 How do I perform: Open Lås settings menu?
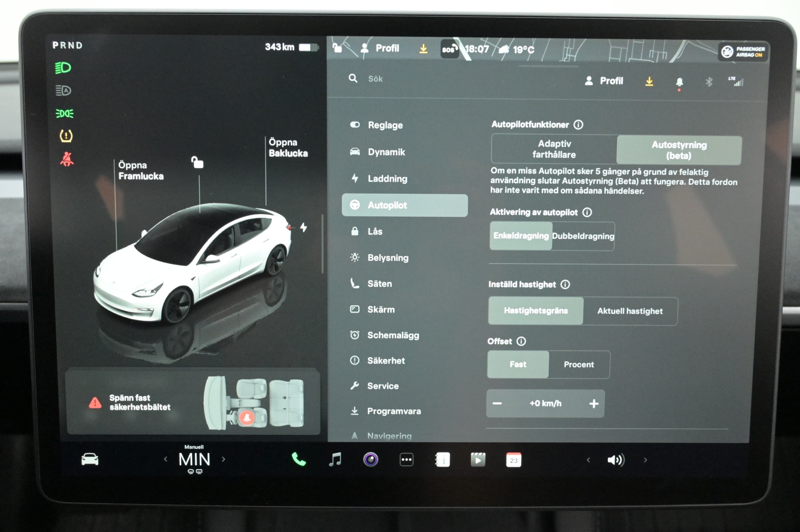[404, 231]
